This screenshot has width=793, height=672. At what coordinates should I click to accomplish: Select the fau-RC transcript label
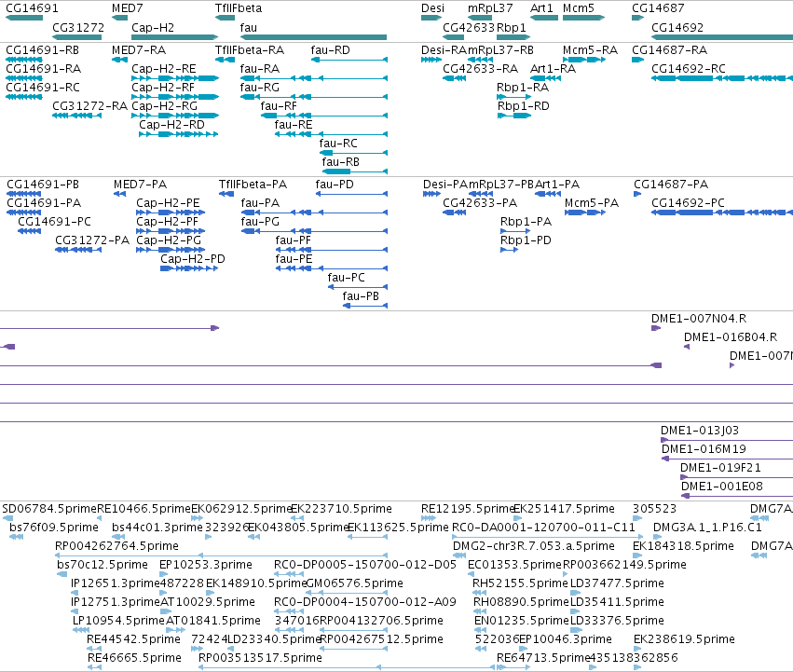[x=338, y=144]
